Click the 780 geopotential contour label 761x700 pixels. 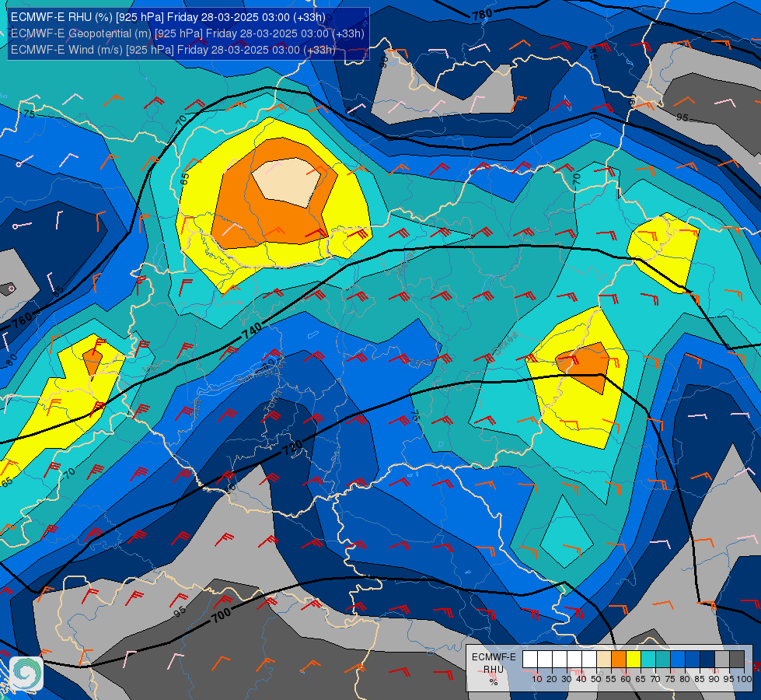point(482,15)
